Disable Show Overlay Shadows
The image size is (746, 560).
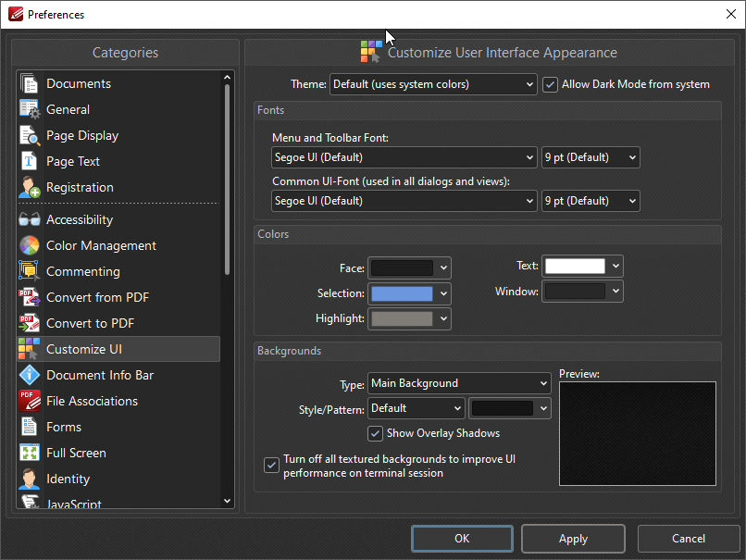[376, 433]
